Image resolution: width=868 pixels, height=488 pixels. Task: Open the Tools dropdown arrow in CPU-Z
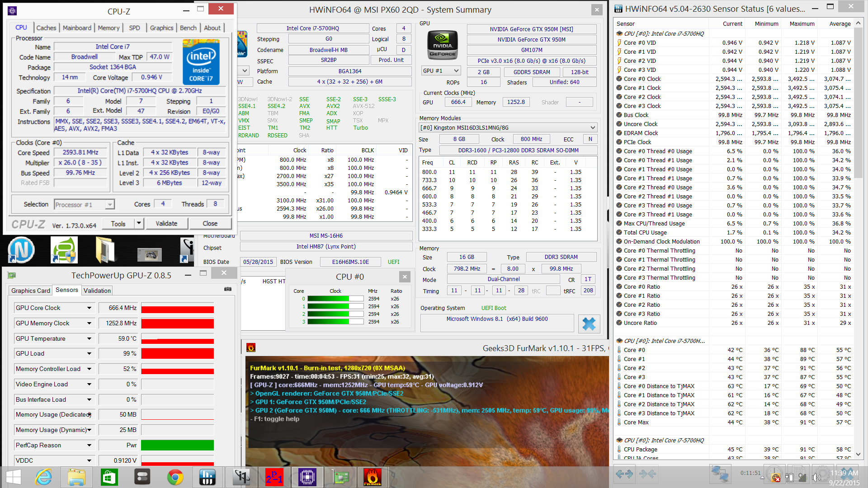click(x=139, y=223)
